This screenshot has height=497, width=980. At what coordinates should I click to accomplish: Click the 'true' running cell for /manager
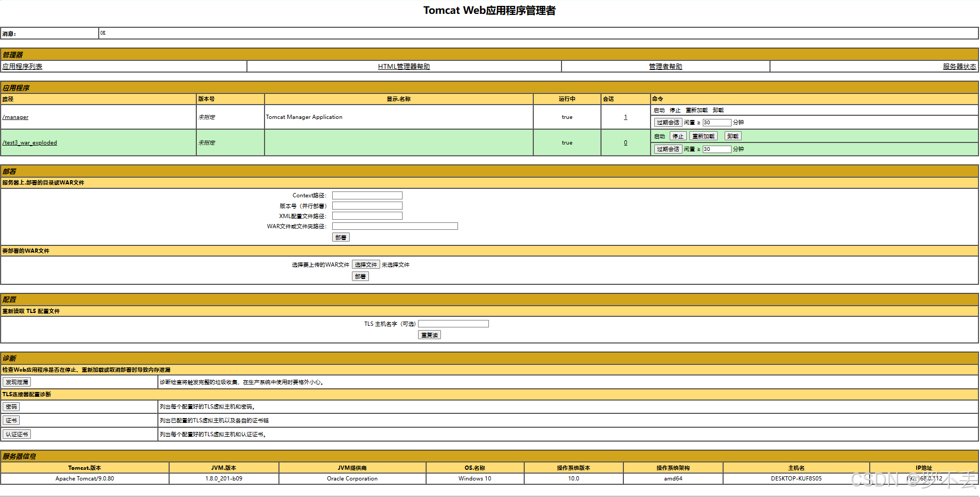[567, 117]
